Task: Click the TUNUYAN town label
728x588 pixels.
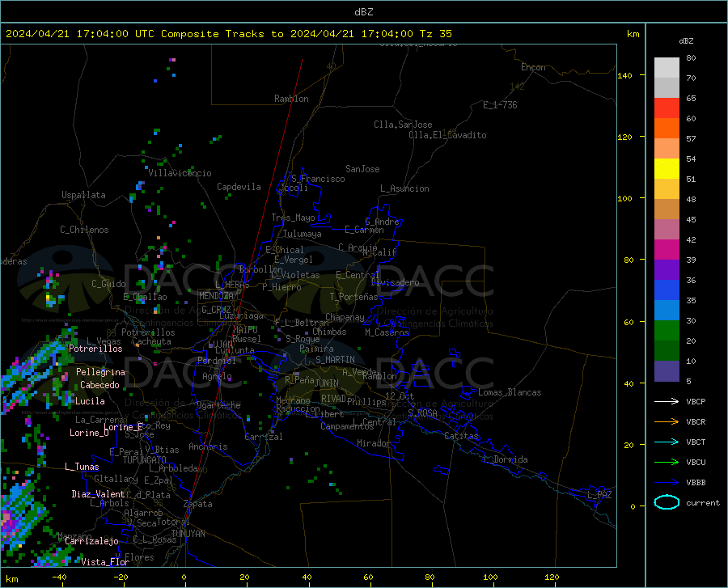Action: (188, 534)
